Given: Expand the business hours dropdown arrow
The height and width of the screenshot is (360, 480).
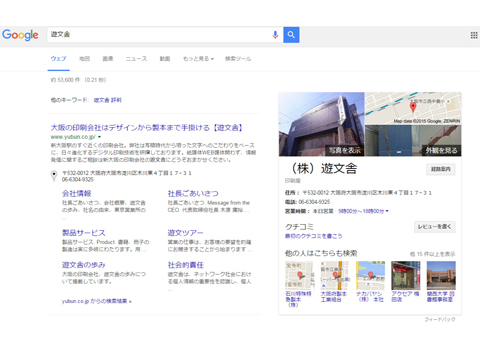Looking at the screenshot, I should click(x=387, y=211).
